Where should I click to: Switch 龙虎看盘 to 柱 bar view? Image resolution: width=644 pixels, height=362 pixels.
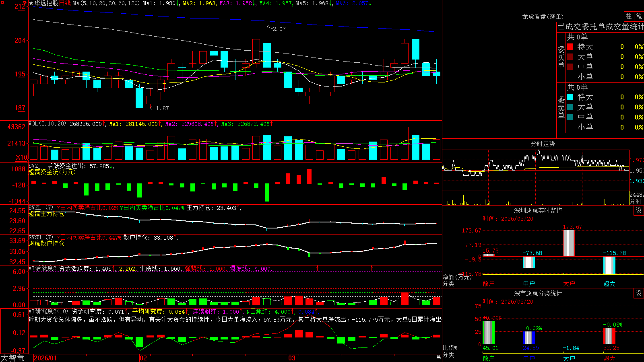point(629,16)
